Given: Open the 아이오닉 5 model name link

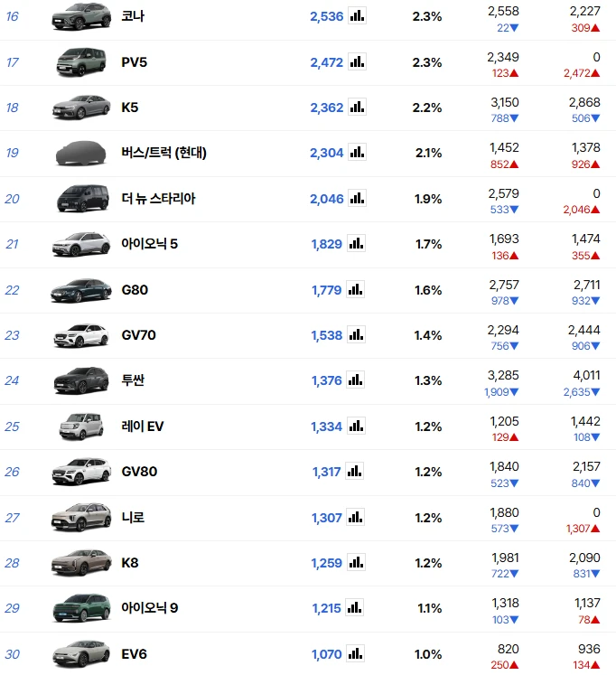Looking at the screenshot, I should (x=149, y=244).
